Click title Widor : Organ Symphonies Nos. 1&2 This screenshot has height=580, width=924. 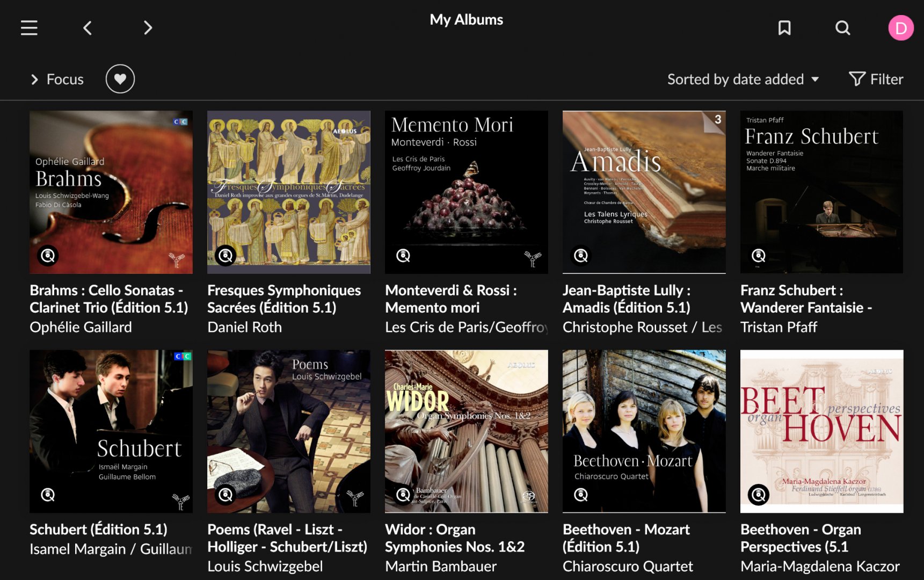455,538
